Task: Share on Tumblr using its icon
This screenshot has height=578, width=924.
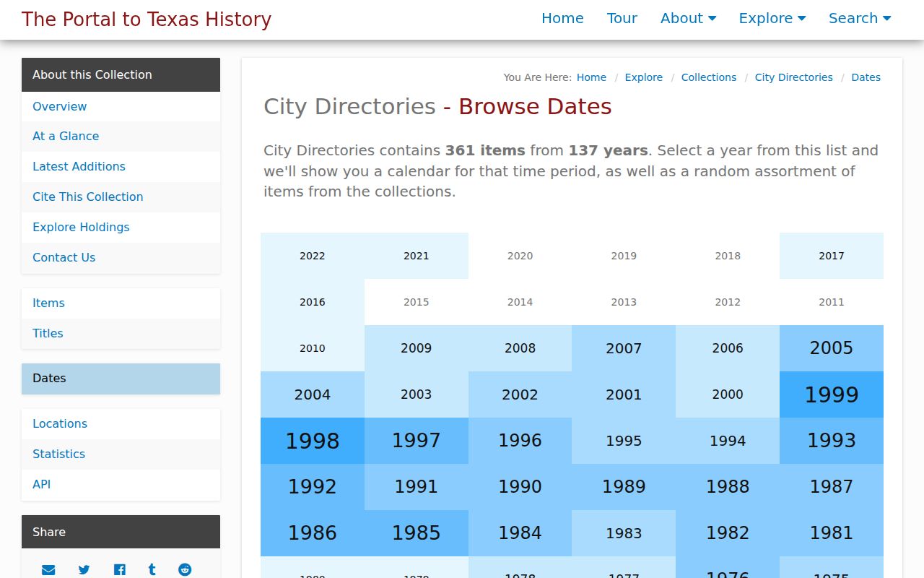Action: pos(152,569)
